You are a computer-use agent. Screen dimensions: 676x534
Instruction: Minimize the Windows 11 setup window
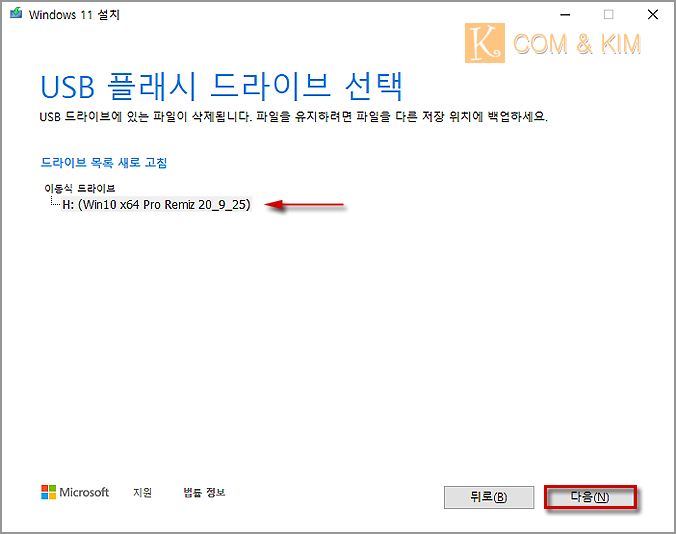[x=565, y=15]
